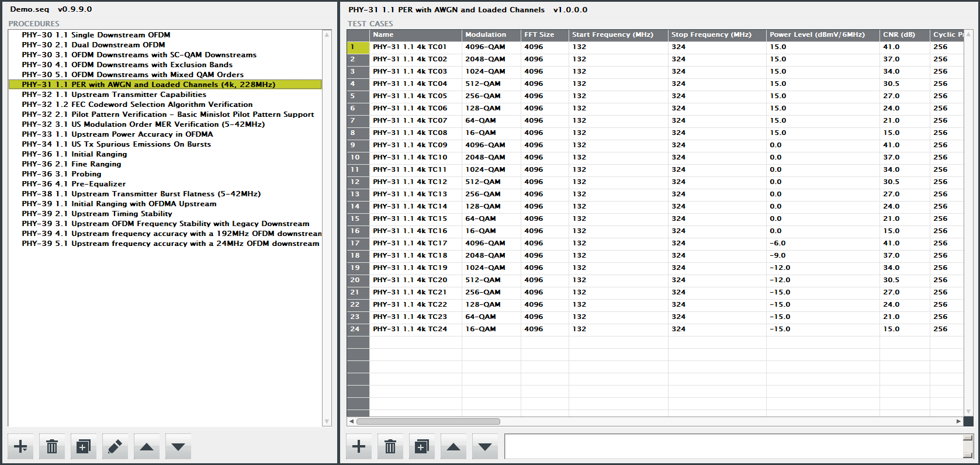Move the selected test case up

(453, 447)
